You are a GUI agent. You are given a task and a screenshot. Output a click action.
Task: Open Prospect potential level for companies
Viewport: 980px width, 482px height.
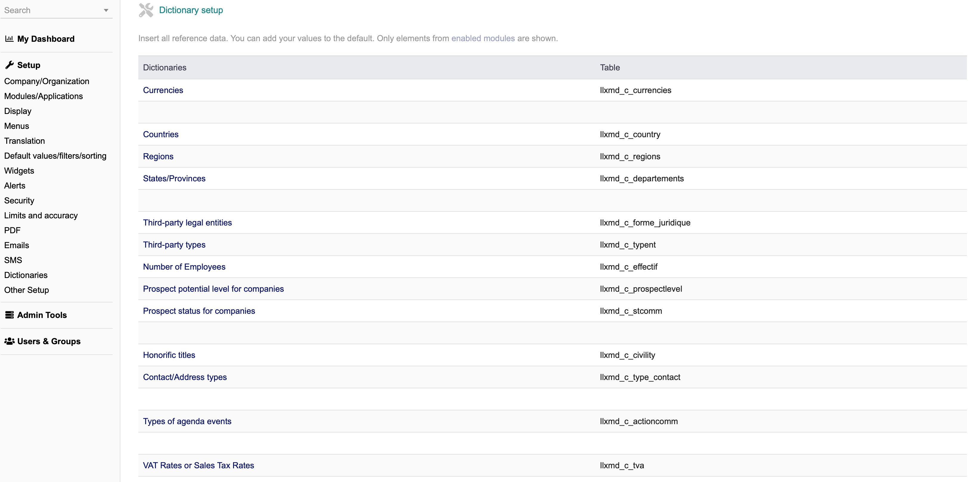(213, 289)
